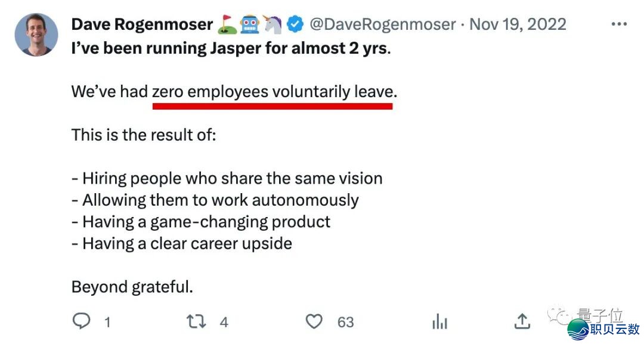644x344 pixels.
Task: Click the reply speech bubble icon
Action: click(81, 322)
